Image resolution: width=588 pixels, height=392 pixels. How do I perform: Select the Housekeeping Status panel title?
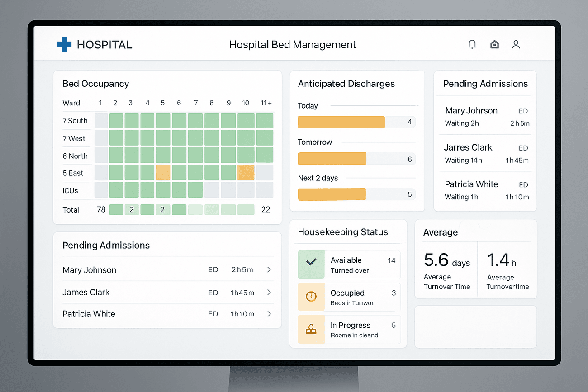pyautogui.click(x=342, y=232)
